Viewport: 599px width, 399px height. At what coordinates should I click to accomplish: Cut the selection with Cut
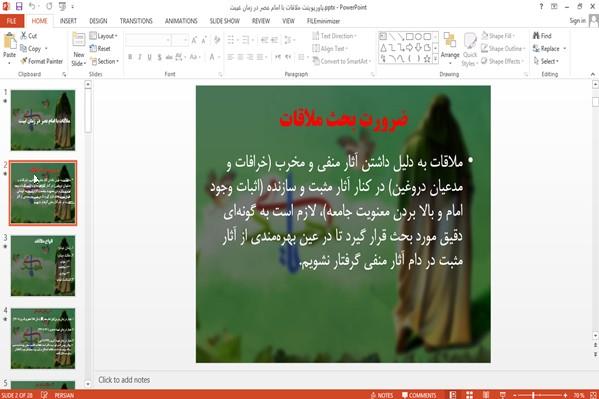point(29,36)
